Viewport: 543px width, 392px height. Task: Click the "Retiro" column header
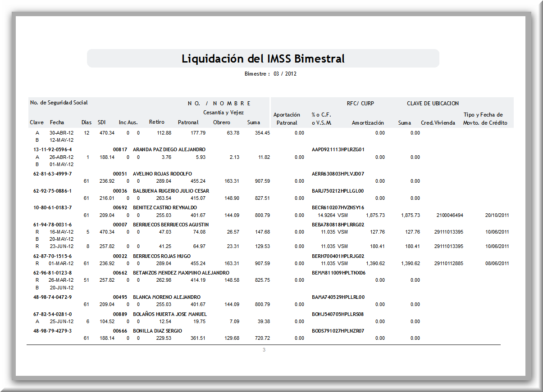coord(157,122)
